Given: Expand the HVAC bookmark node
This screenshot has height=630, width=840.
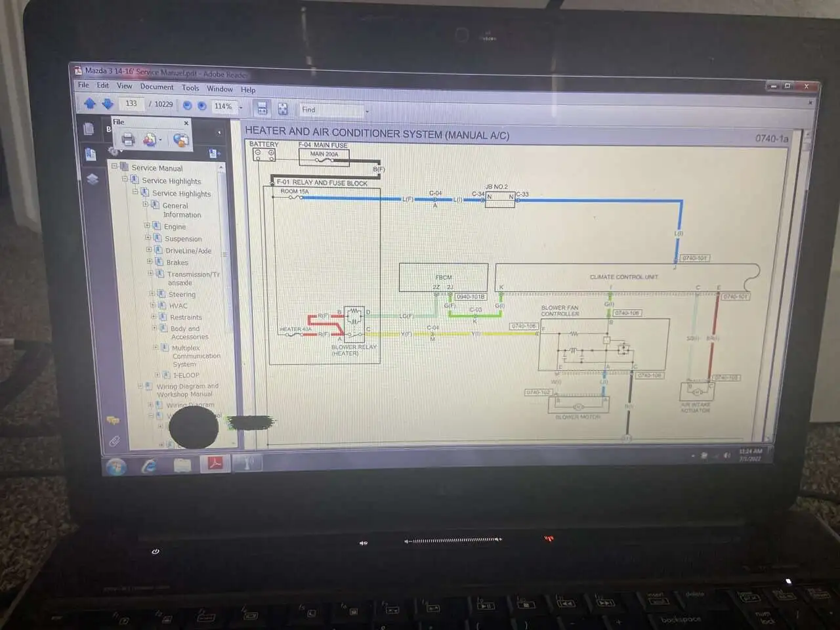Looking at the screenshot, I should pyautogui.click(x=152, y=305).
